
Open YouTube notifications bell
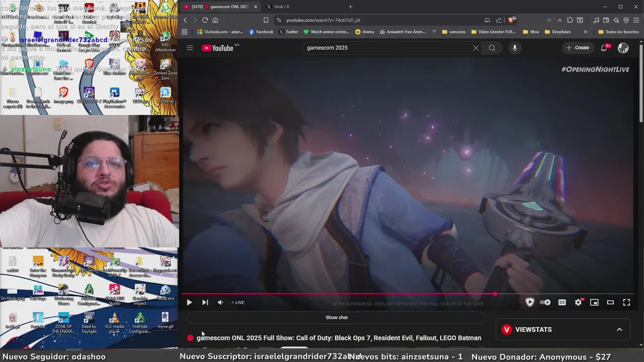click(604, 48)
